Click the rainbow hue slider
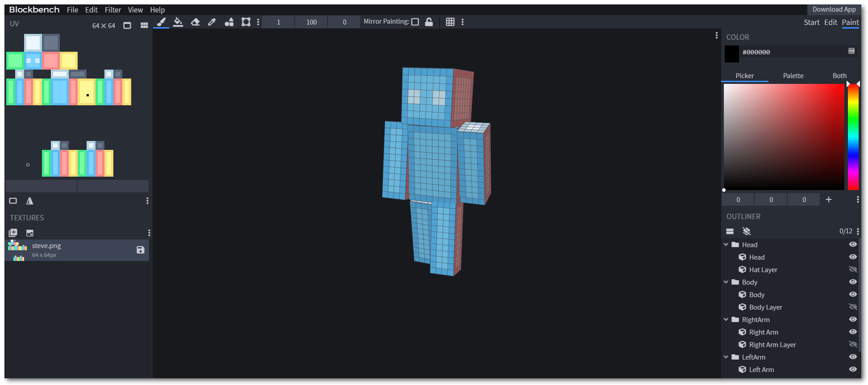This screenshot has width=868, height=385. click(x=853, y=137)
